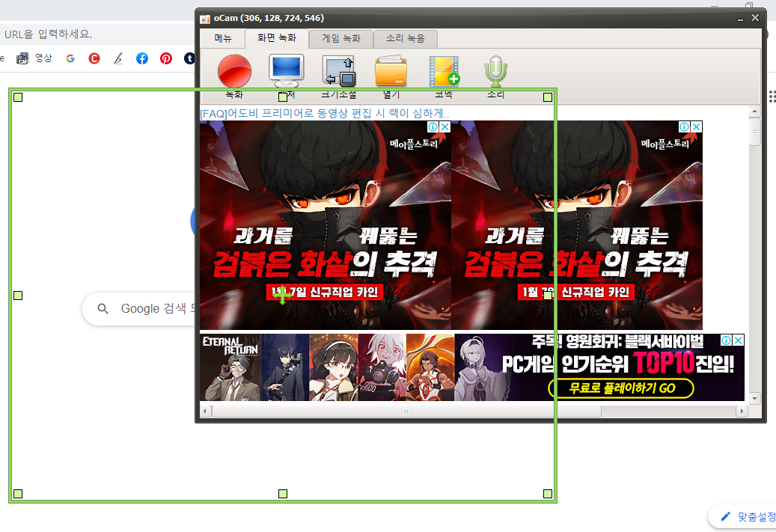Open the 메뉴 tab in oCam
Screen dimensions: 776x532
pos(223,38)
